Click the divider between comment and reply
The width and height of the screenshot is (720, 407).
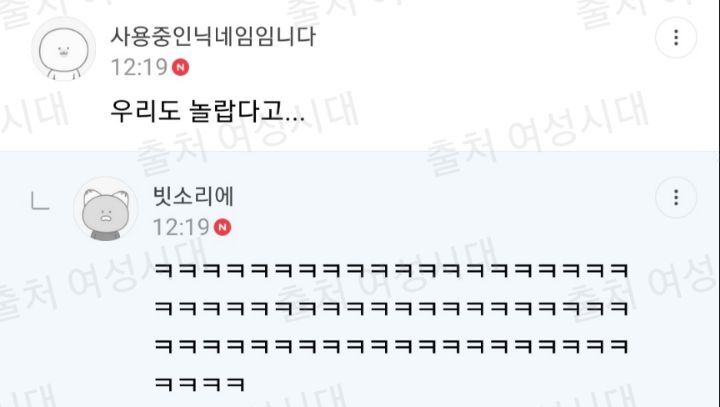(x=360, y=151)
